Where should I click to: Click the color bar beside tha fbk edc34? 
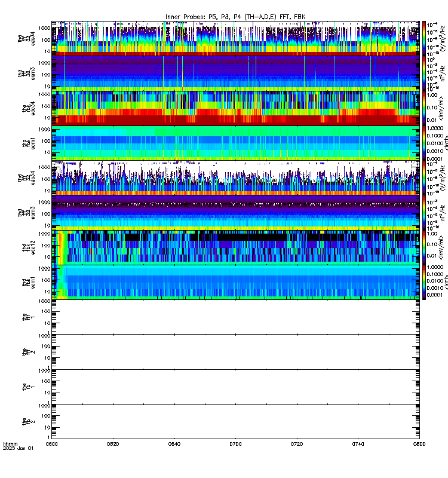(424, 108)
